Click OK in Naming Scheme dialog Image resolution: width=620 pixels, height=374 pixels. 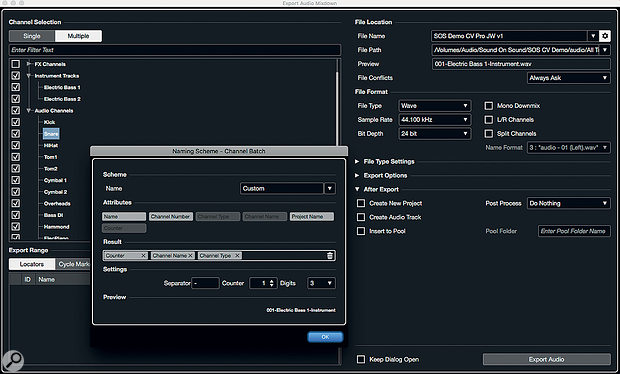point(325,337)
